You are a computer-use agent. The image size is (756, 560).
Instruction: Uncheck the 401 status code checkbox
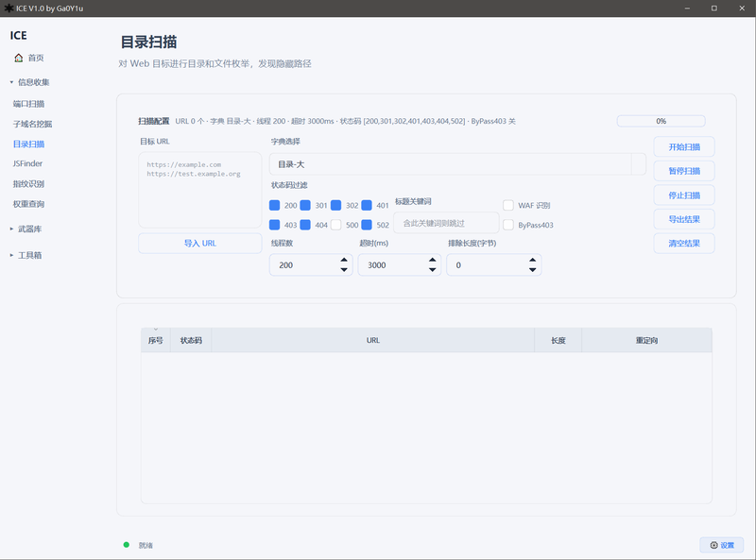367,205
